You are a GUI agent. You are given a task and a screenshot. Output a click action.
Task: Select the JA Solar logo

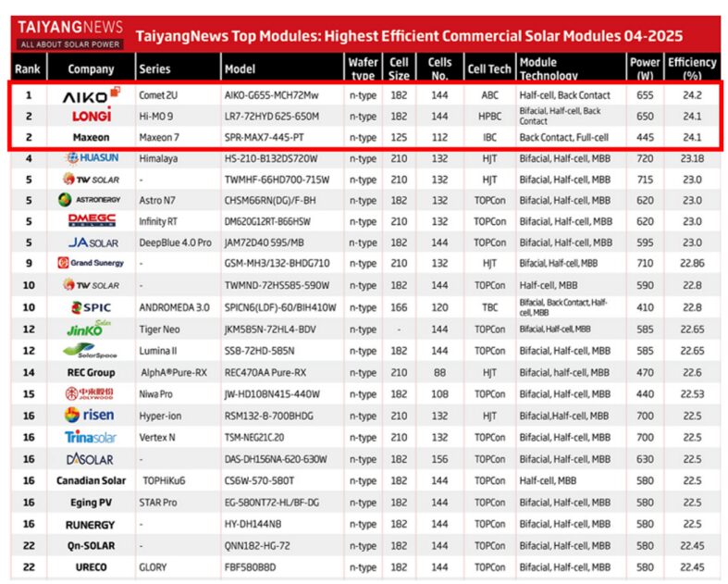point(91,243)
